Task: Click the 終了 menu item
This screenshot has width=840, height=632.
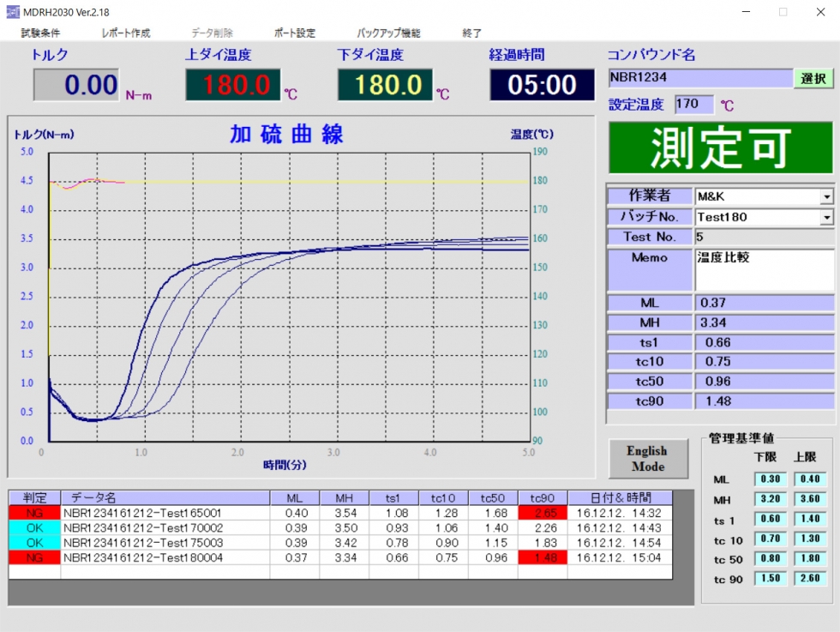Action: [x=471, y=33]
